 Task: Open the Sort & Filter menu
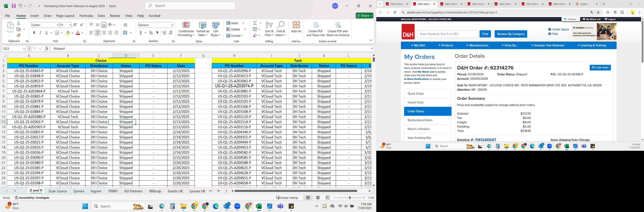tap(269, 29)
